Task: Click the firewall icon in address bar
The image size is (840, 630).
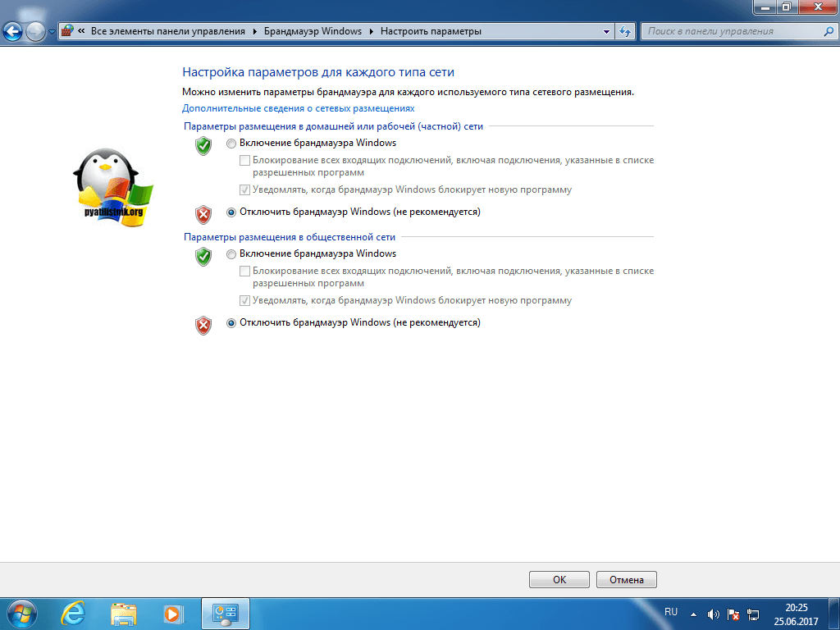Action: coord(67,31)
